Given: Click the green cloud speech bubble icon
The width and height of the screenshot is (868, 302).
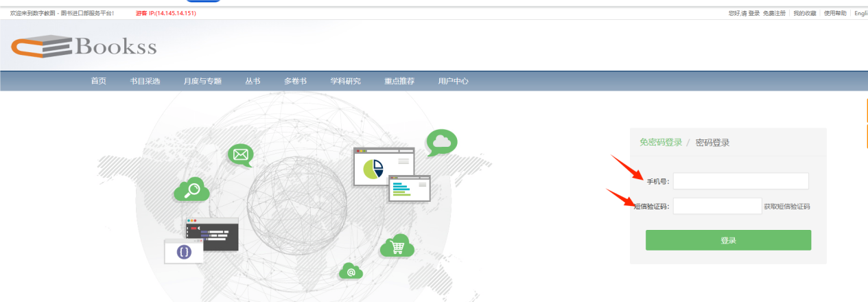Looking at the screenshot, I should (441, 142).
